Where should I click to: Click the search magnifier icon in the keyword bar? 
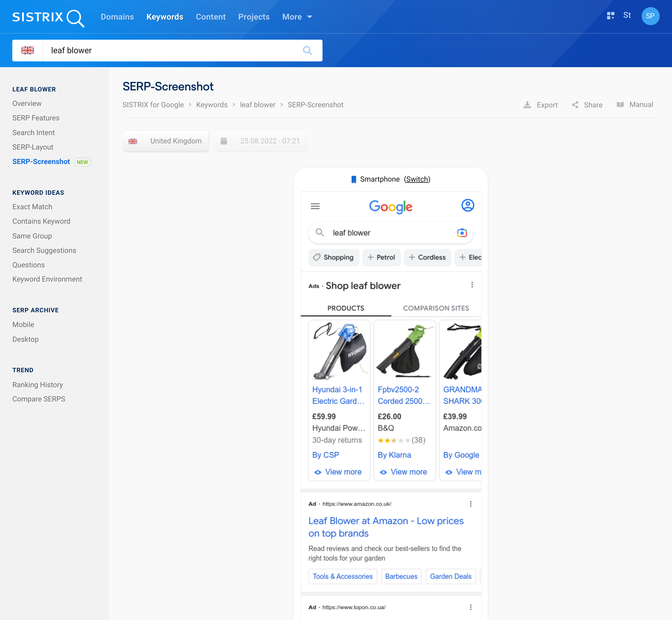[x=308, y=51]
